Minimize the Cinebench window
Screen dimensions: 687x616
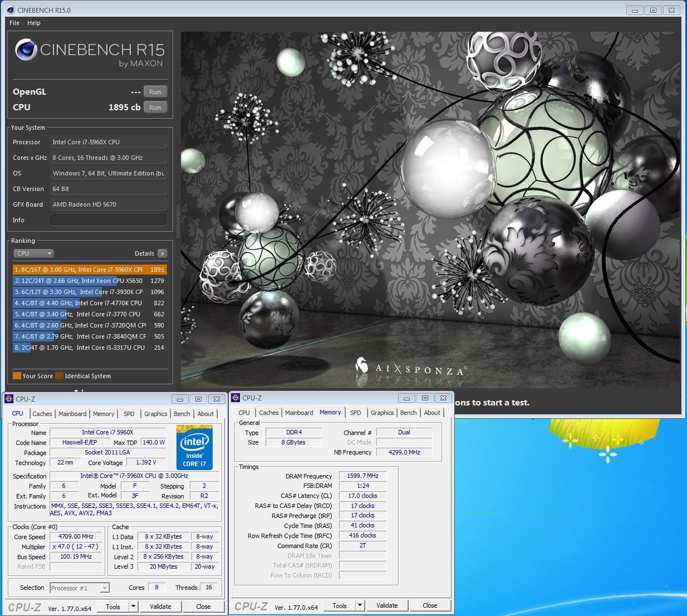click(635, 10)
